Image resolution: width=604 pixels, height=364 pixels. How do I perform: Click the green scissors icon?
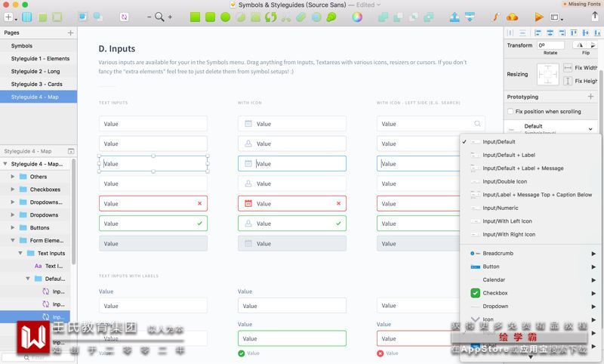coord(286,17)
